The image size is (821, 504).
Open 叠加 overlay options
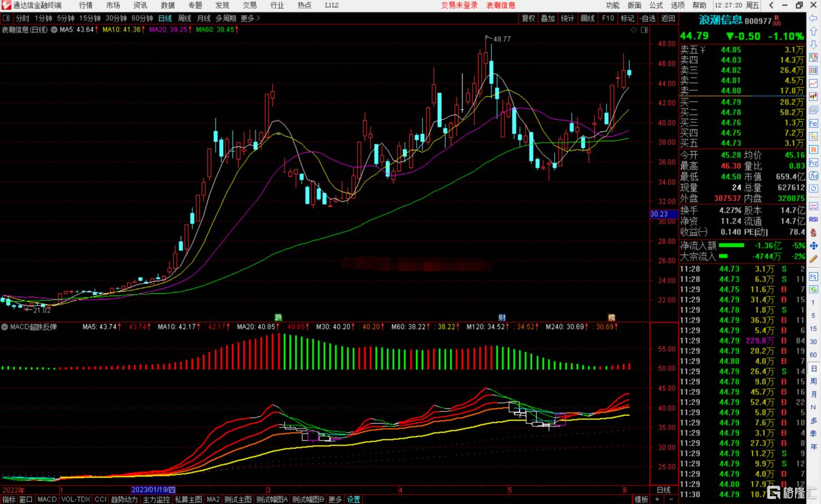(x=548, y=19)
